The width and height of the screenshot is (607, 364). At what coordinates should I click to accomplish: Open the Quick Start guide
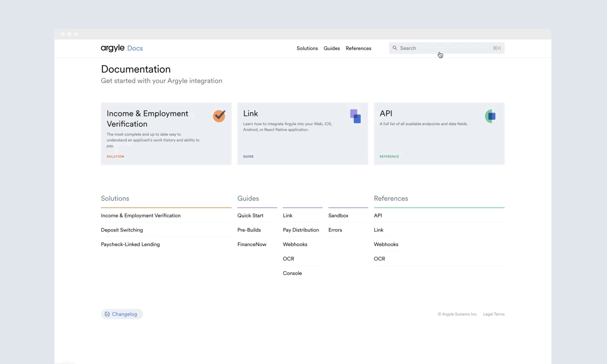[x=250, y=215]
